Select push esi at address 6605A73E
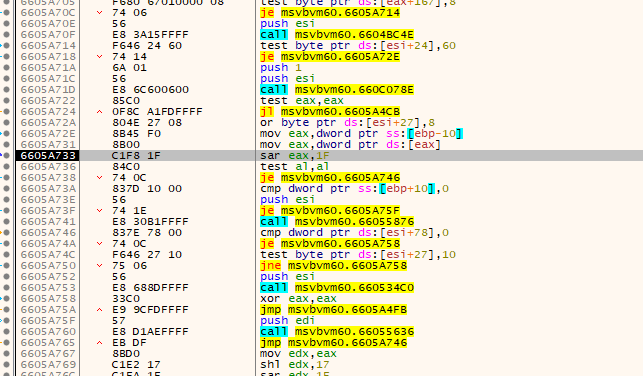 click(x=288, y=200)
